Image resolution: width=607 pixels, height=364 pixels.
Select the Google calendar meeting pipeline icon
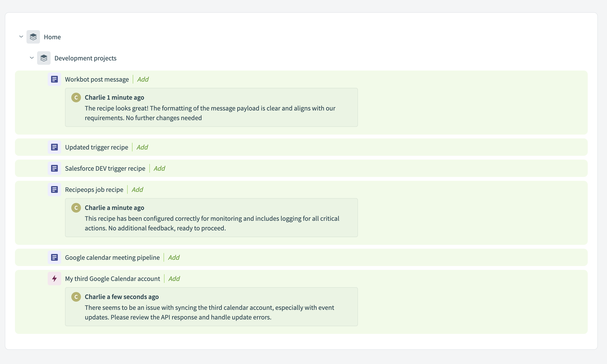(54, 257)
